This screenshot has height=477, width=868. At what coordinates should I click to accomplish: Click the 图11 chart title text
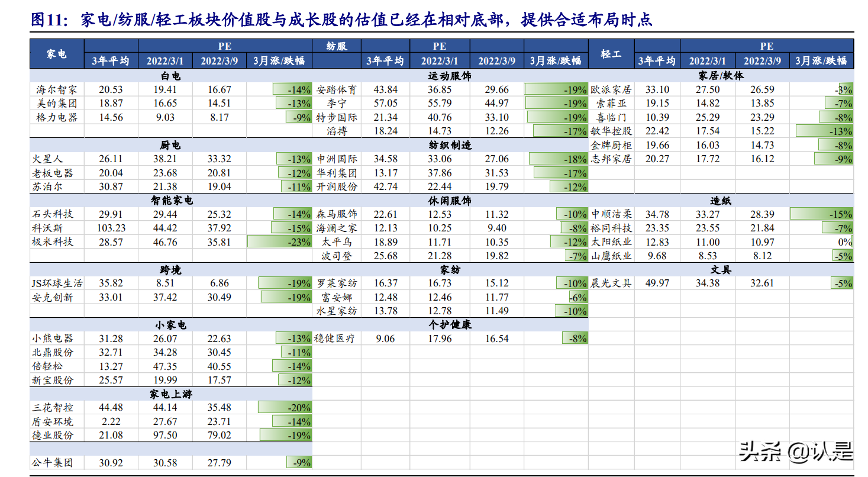46,18
